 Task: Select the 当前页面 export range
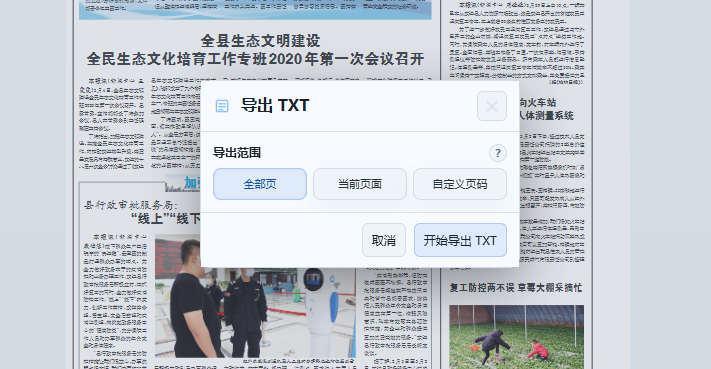(x=360, y=184)
